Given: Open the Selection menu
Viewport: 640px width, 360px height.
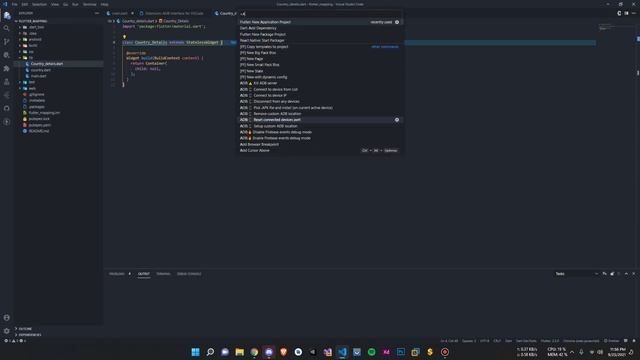Looking at the screenshot, I should [x=39, y=4].
